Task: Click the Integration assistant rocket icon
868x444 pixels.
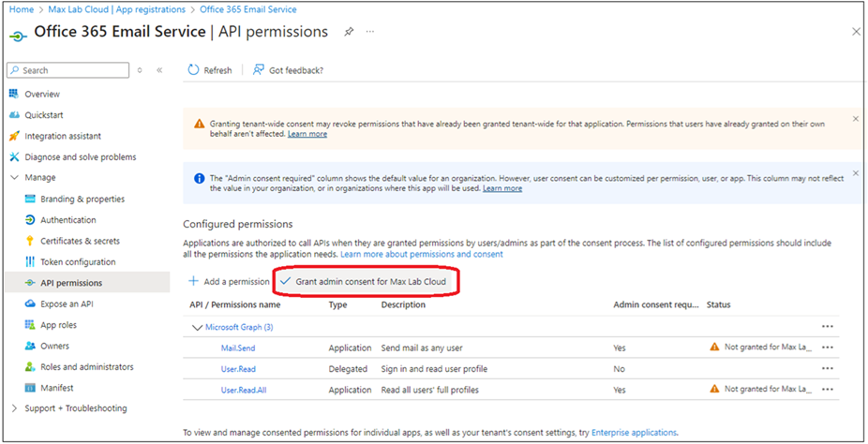Action: [x=14, y=136]
